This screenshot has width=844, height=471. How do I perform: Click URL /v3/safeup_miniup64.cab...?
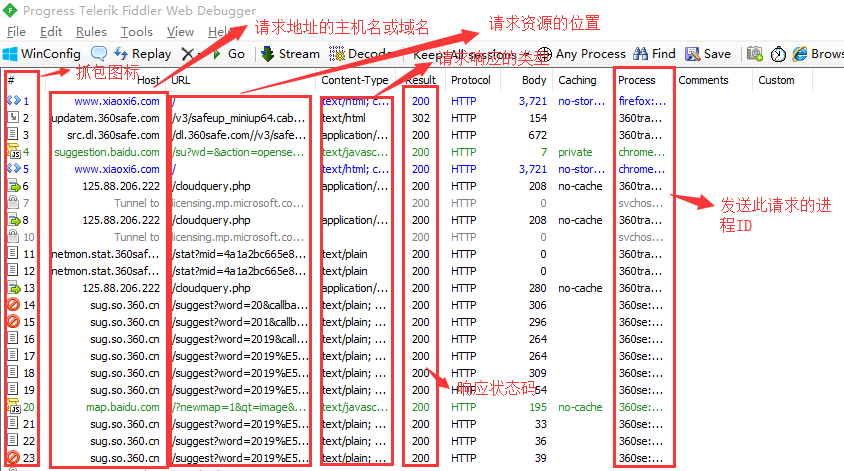tap(238, 118)
